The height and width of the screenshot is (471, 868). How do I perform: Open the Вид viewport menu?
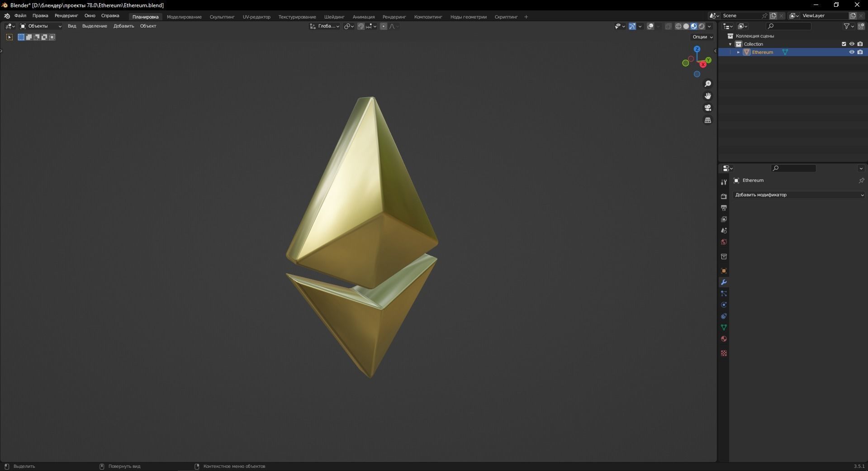click(72, 26)
